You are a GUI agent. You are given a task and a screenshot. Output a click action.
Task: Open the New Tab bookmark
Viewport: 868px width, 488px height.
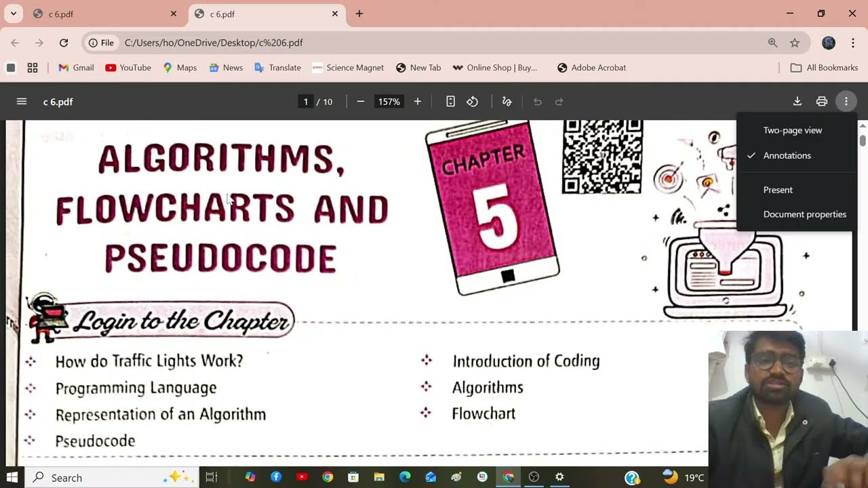418,68
